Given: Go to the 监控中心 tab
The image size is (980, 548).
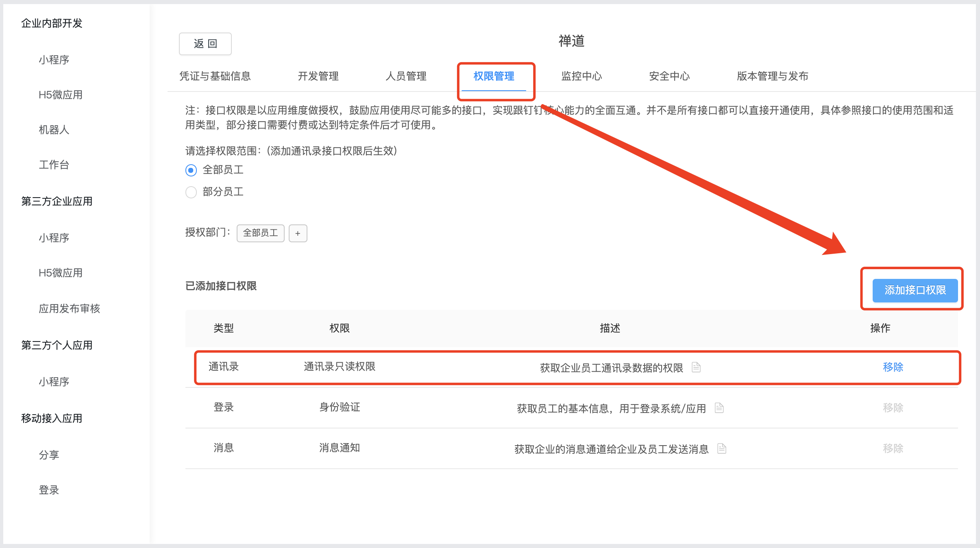Looking at the screenshot, I should [581, 76].
